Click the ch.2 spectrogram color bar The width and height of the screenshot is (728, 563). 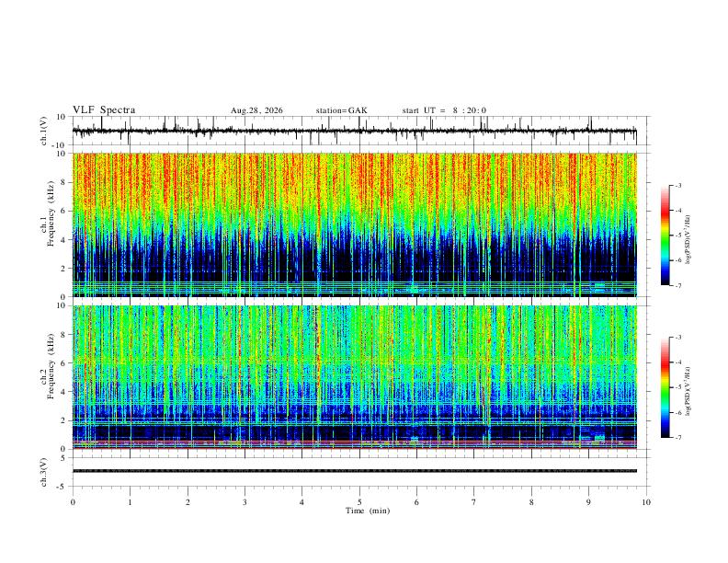coord(665,387)
